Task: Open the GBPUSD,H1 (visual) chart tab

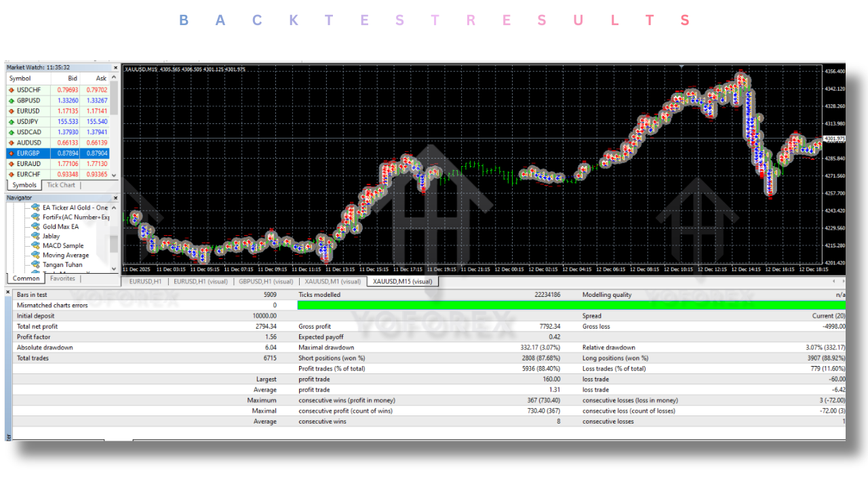Action: tap(266, 281)
